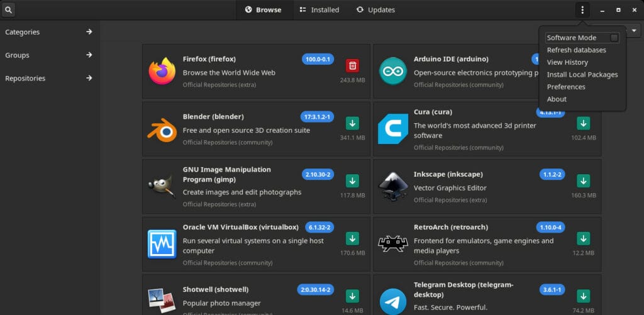Open the RetroArch (retroarch) package title

(450, 227)
